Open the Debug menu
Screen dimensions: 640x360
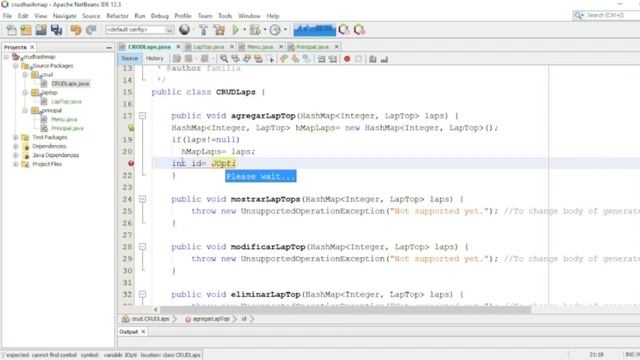click(160, 16)
